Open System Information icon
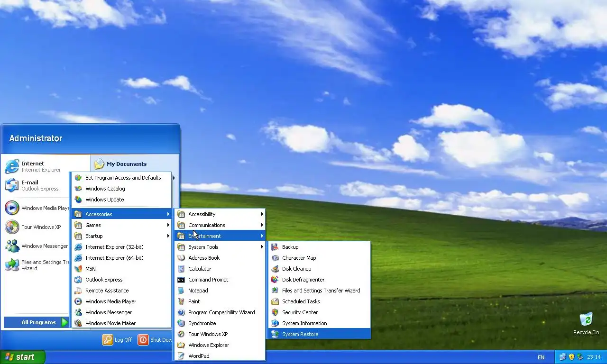The image size is (607, 364). pyautogui.click(x=275, y=323)
